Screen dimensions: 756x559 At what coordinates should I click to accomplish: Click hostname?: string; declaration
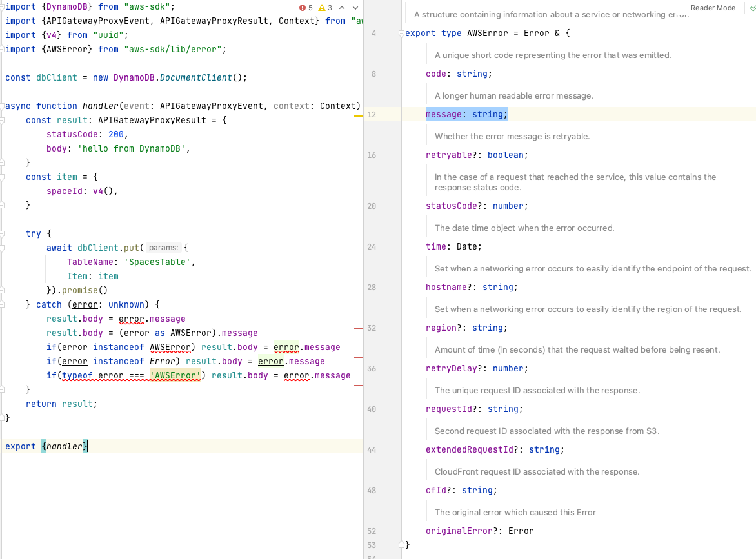(x=472, y=287)
